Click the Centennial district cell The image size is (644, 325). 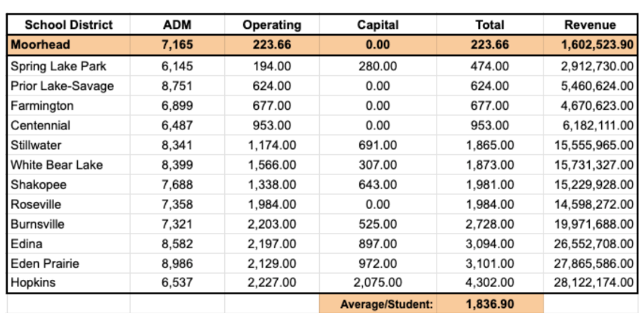(x=40, y=125)
